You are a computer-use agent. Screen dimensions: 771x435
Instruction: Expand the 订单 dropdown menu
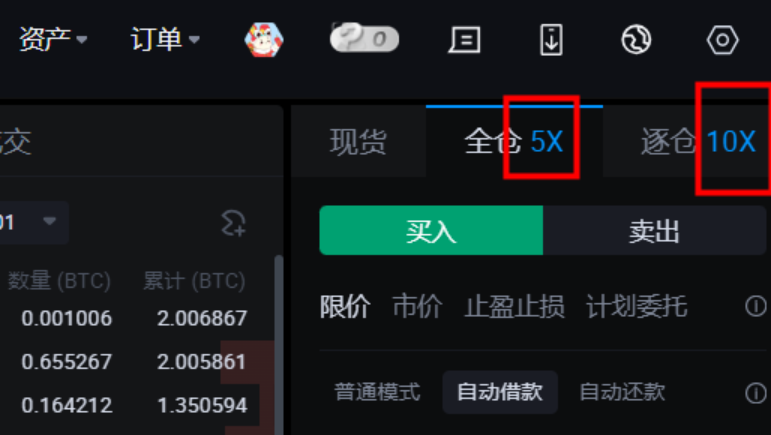click(165, 39)
